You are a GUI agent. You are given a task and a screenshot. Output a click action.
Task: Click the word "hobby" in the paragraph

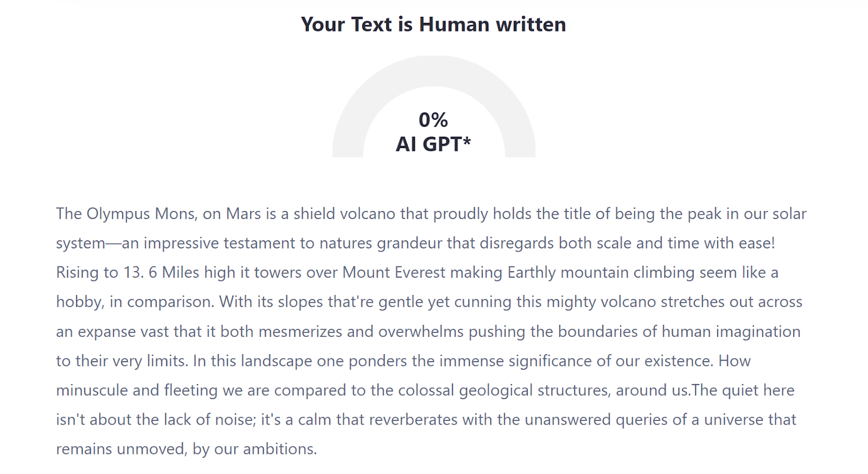[80, 302]
